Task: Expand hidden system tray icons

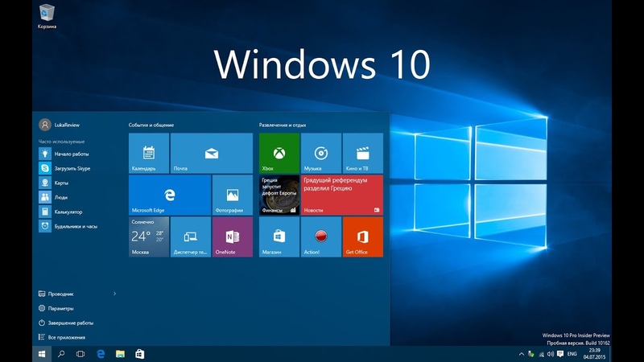Action: pos(522,354)
